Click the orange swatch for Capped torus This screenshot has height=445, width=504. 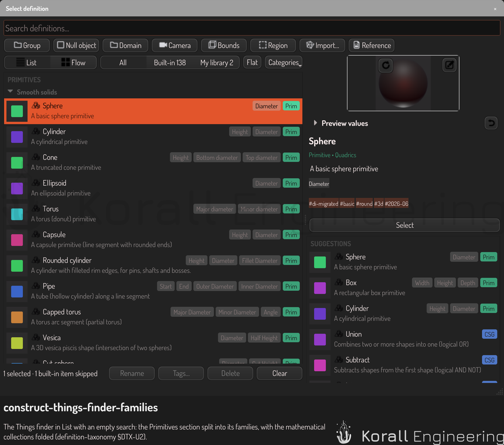pyautogui.click(x=17, y=317)
